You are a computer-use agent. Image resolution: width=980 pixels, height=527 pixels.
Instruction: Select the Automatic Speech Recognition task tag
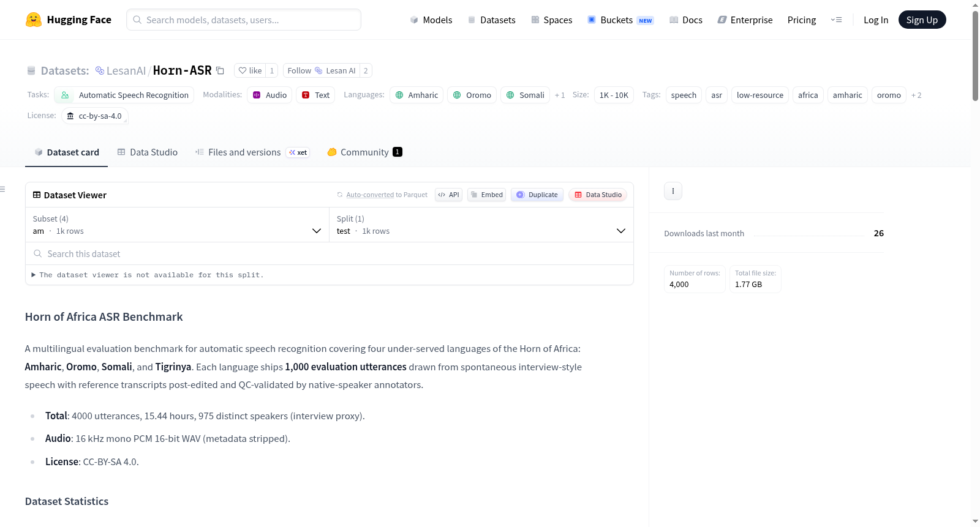point(124,95)
